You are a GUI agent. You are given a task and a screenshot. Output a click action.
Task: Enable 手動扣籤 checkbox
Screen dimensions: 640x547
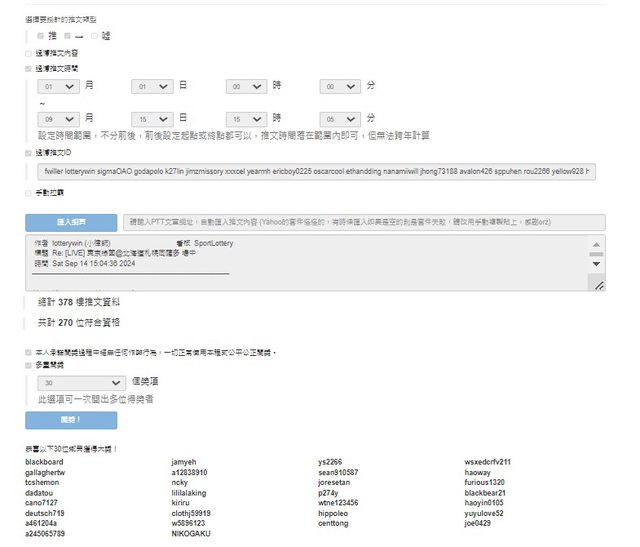click(28, 192)
